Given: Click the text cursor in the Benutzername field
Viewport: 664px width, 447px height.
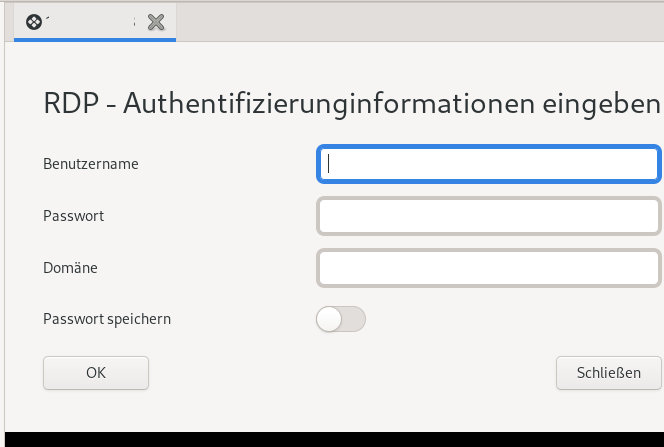Looking at the screenshot, I should pyautogui.click(x=329, y=164).
